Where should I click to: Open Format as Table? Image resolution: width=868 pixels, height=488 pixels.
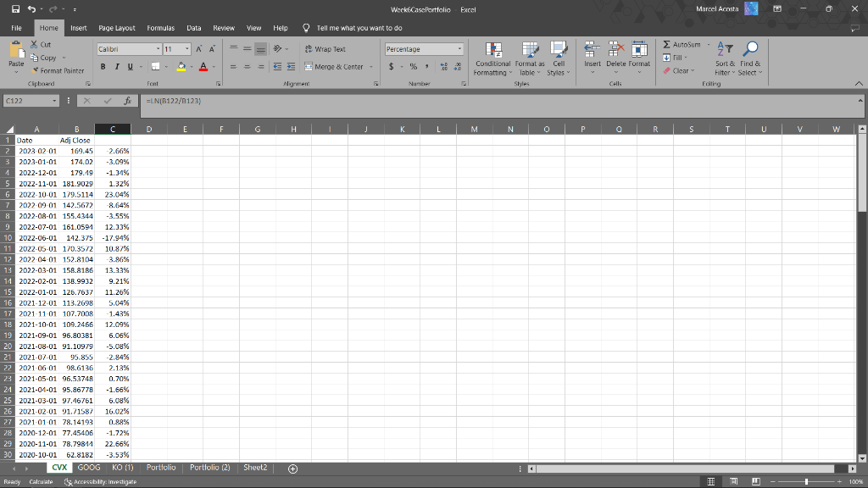[x=530, y=58]
